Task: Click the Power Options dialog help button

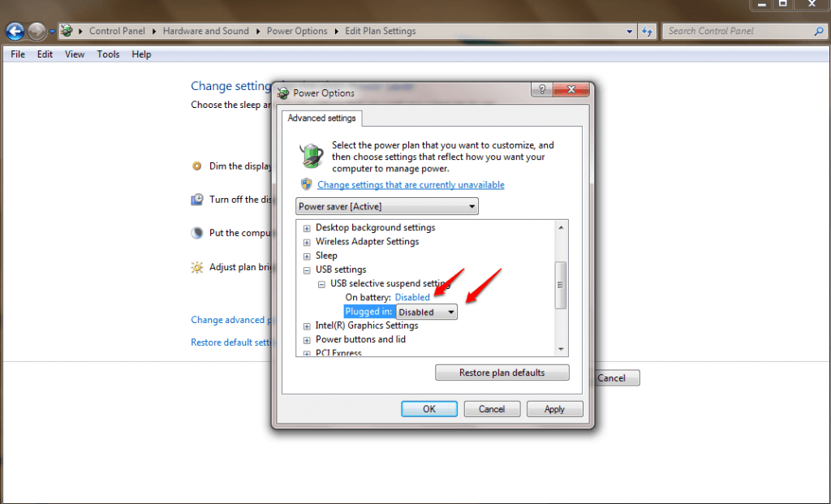Action: (x=542, y=90)
